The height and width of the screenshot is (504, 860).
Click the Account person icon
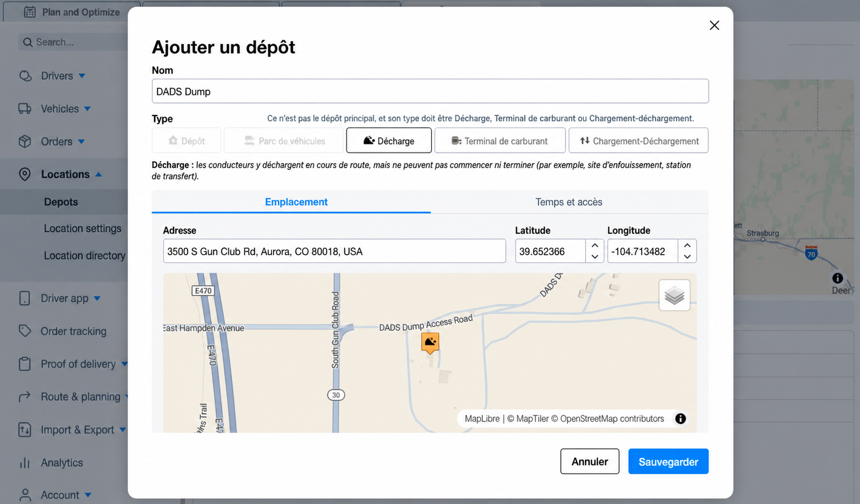[25, 495]
